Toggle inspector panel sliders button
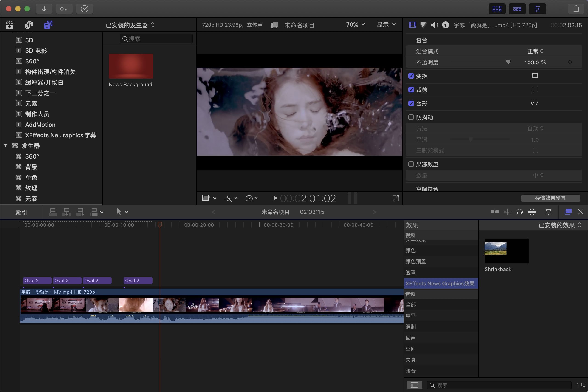 coord(537,9)
